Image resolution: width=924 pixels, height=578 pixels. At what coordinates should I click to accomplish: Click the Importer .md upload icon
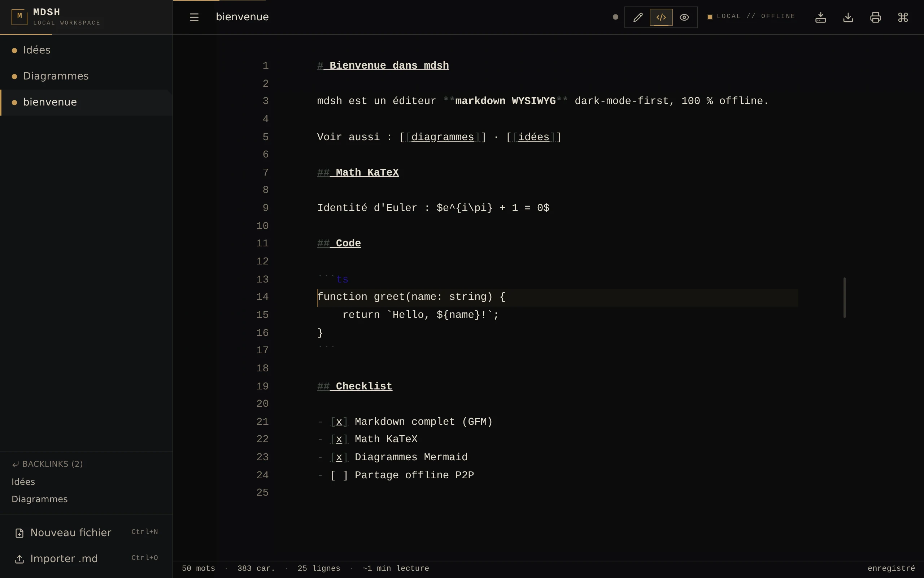[x=19, y=559]
